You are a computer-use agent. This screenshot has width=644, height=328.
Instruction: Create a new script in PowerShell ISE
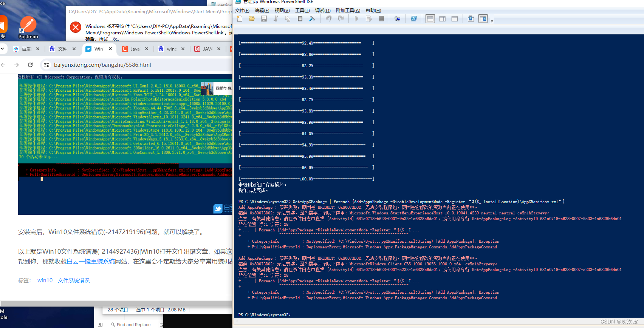(240, 19)
